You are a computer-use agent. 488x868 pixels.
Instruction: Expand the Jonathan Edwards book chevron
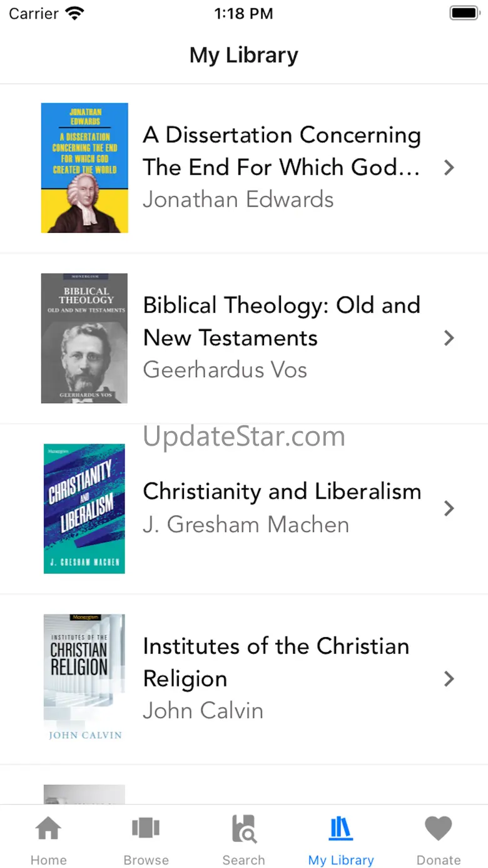(449, 168)
